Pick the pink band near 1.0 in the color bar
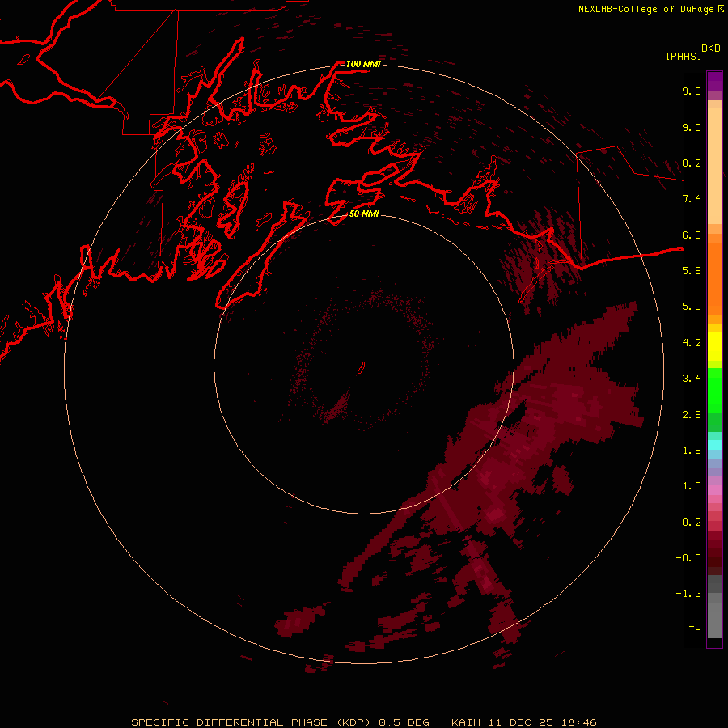Viewport: 728px width, 728px height. point(714,490)
